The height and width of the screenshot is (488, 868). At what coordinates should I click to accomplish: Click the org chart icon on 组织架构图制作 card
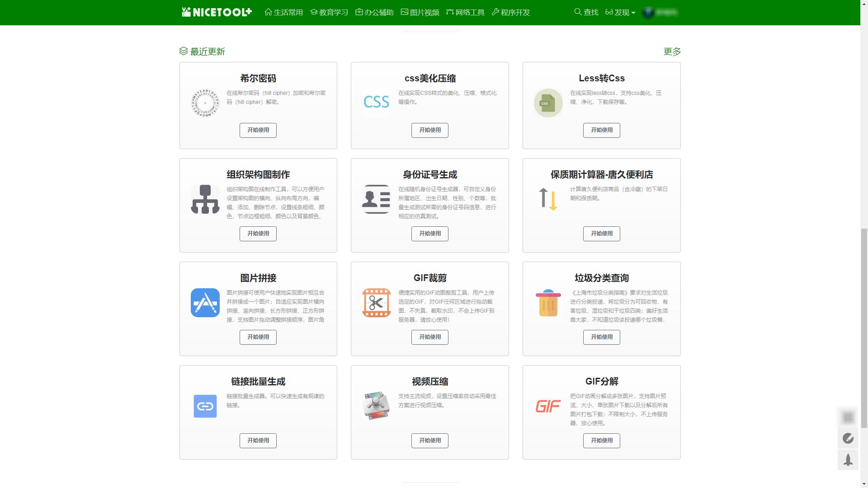205,199
